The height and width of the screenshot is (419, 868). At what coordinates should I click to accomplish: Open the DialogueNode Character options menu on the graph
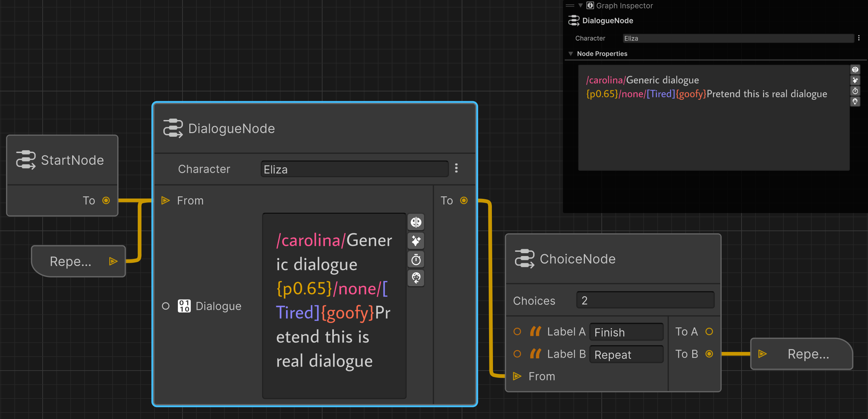point(456,168)
